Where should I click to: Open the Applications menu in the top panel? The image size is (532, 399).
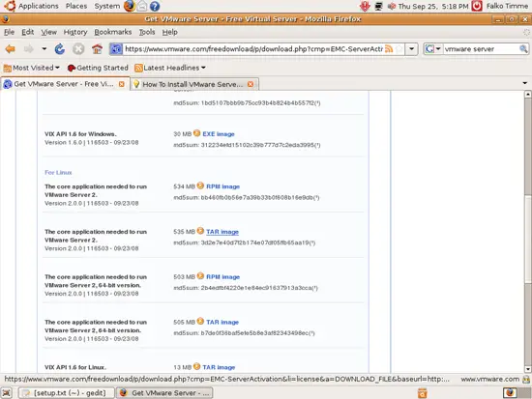pyautogui.click(x=31, y=6)
